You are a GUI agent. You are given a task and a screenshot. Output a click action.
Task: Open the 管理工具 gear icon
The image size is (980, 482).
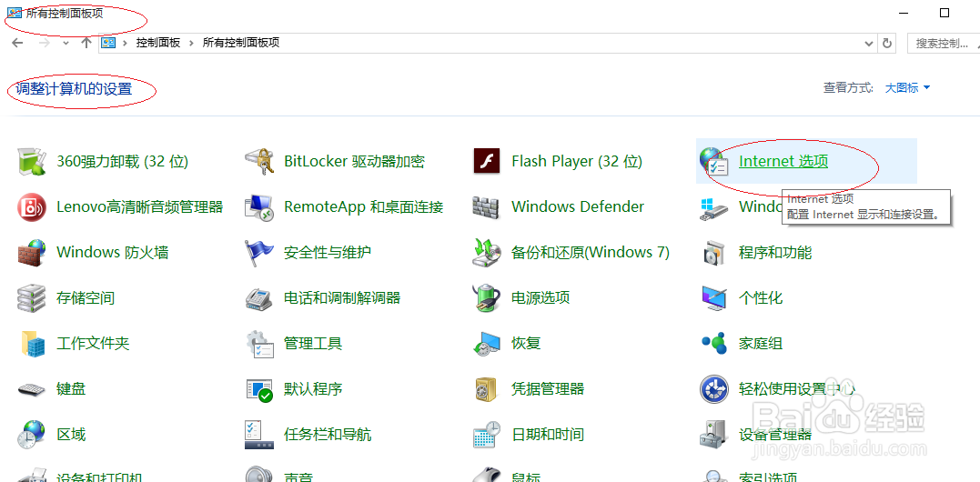(x=258, y=344)
